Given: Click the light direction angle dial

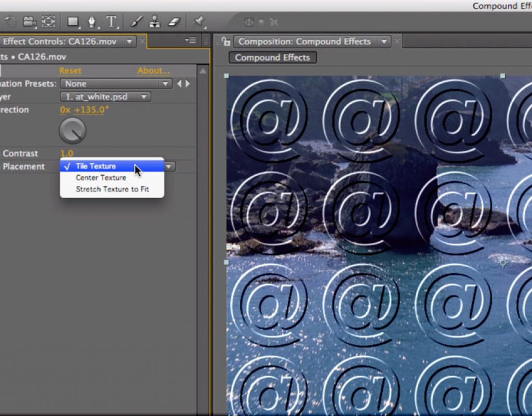Looking at the screenshot, I should pos(73,131).
